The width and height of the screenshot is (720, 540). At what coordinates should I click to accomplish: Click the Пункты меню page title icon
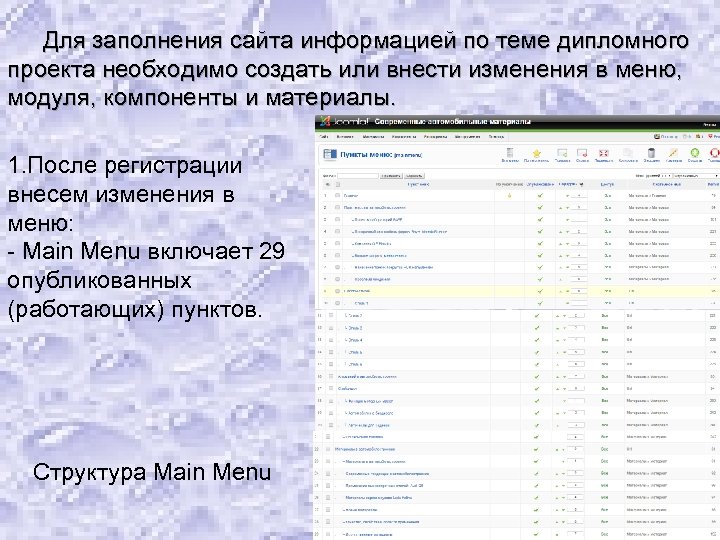tap(330, 154)
